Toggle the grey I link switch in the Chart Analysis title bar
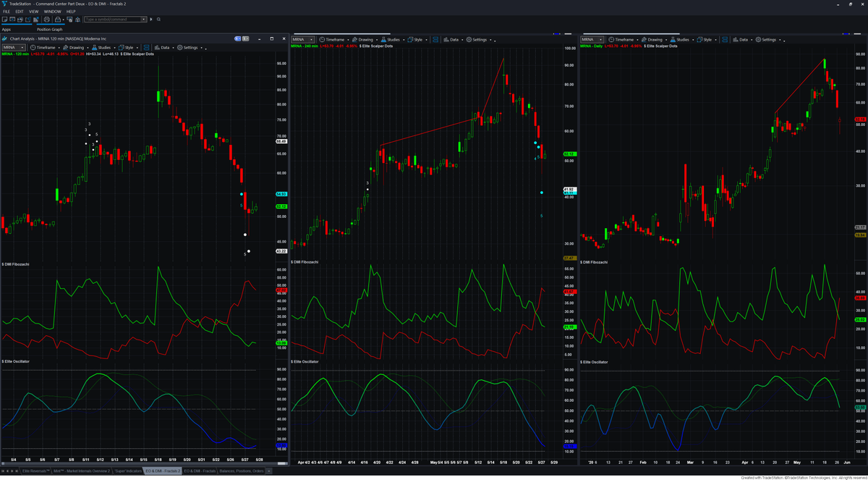This screenshot has height=480, width=868. (x=245, y=38)
